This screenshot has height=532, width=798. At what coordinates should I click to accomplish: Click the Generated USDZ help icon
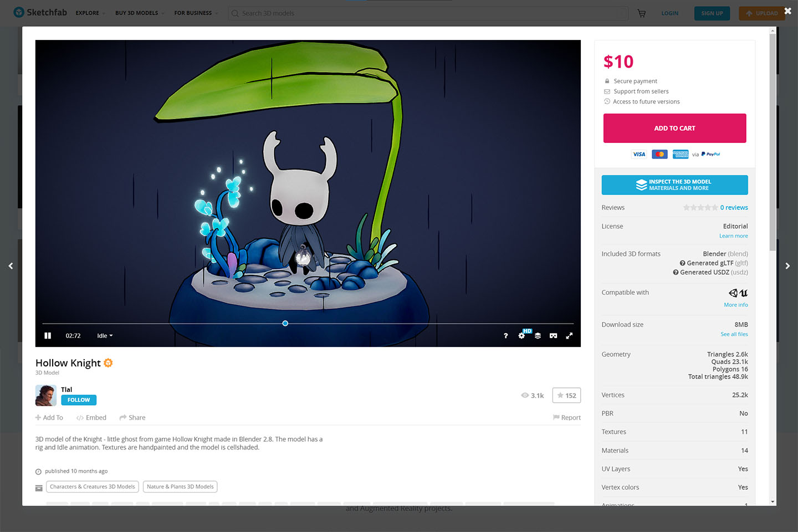676,272
